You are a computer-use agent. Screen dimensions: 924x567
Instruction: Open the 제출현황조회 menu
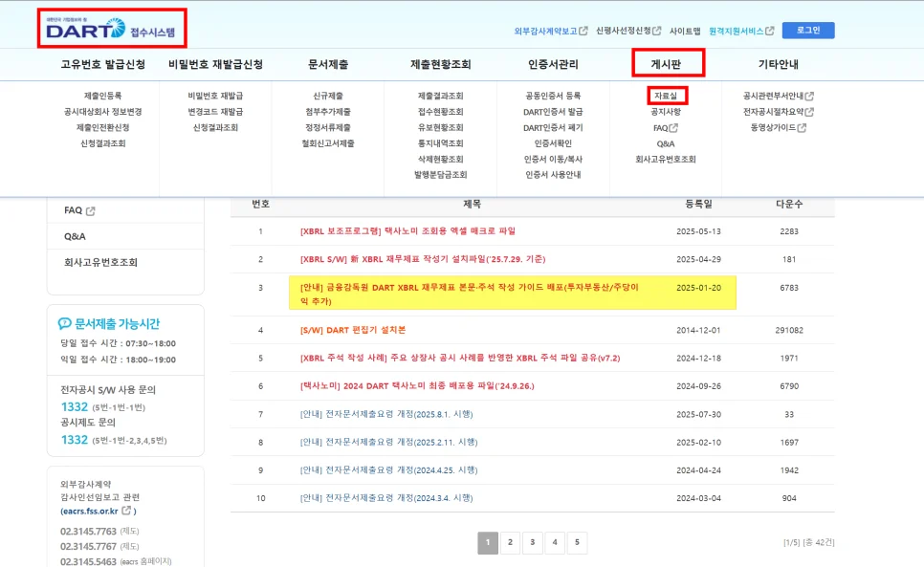click(440, 64)
